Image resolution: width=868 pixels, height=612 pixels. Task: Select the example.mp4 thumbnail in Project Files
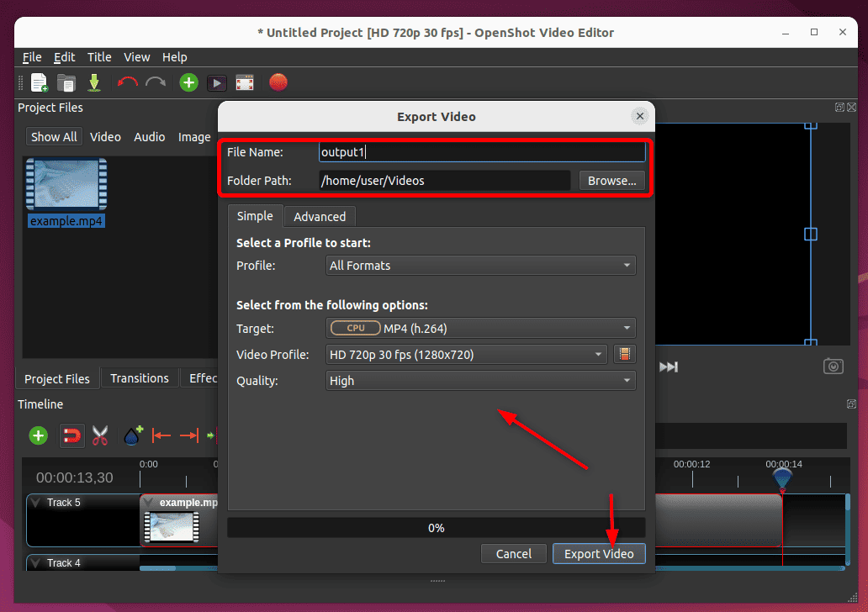pyautogui.click(x=66, y=185)
